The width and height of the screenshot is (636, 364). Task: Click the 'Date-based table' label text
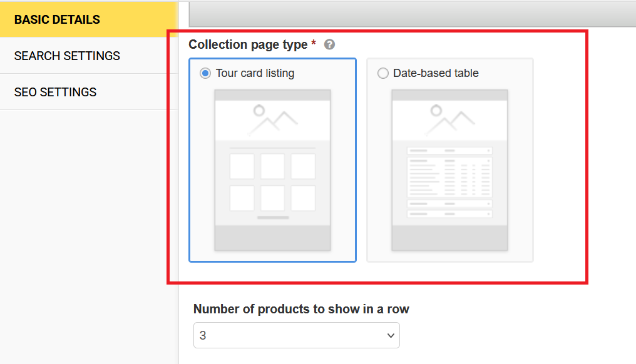coord(436,73)
